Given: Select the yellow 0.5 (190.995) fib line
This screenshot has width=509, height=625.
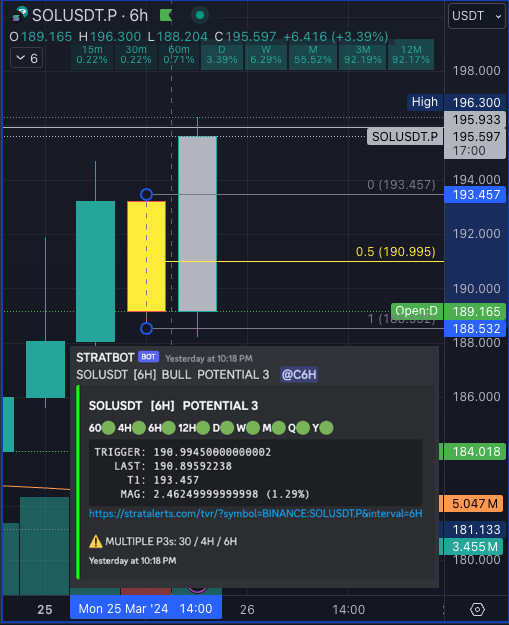Looking at the screenshot, I should (x=305, y=261).
